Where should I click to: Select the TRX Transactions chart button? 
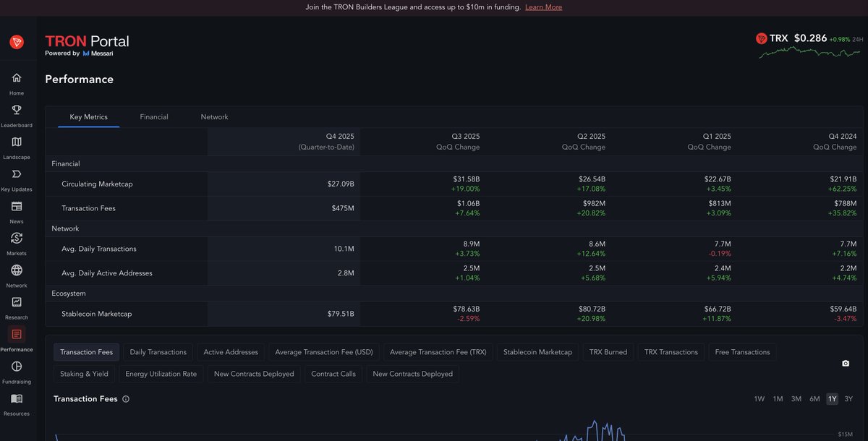671,352
